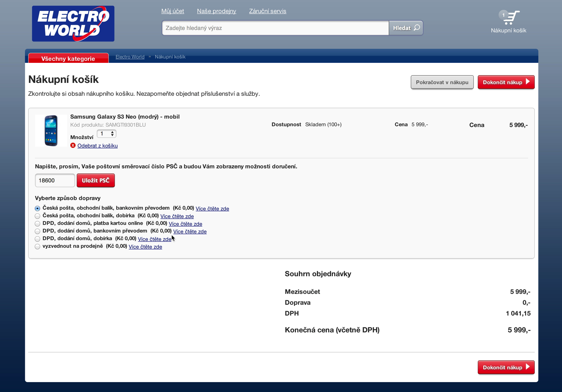The height and width of the screenshot is (392, 562).
Task: Click the Doprava label in summary
Action: pos(298,303)
